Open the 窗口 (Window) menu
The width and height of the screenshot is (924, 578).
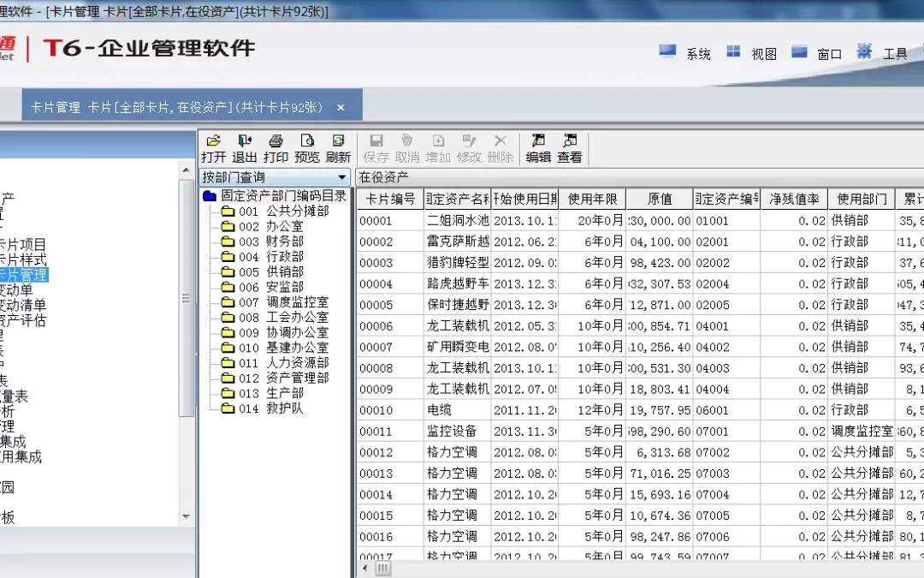tap(817, 53)
